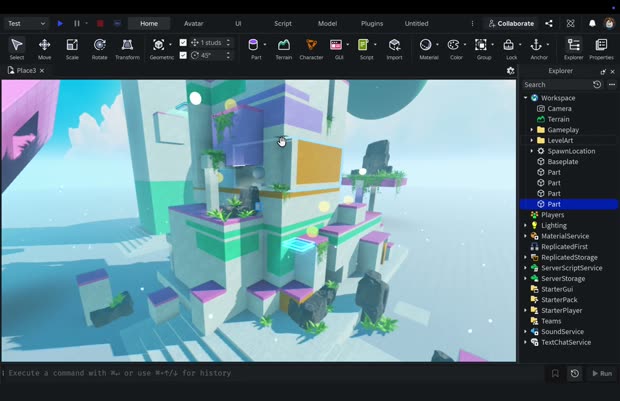Expand the StarterPlayer node

pos(525,310)
